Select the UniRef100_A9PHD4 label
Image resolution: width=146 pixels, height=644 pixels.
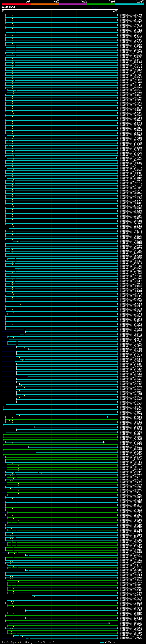[x=131, y=63]
